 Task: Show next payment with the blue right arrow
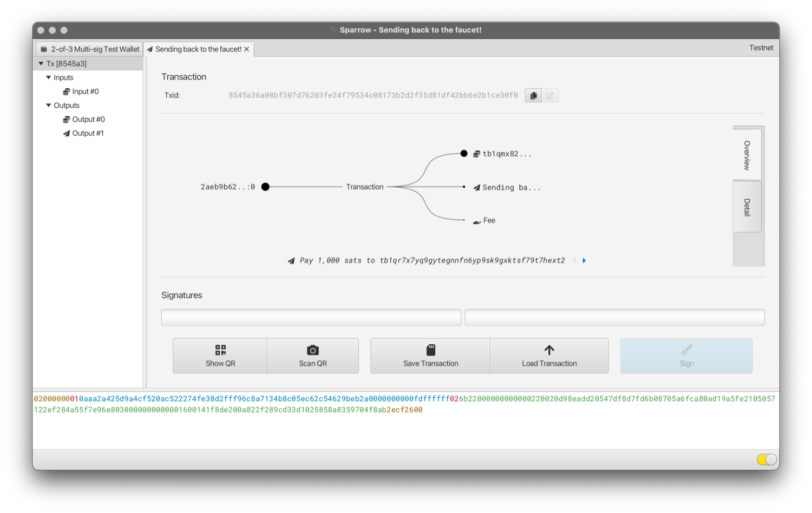(x=584, y=261)
